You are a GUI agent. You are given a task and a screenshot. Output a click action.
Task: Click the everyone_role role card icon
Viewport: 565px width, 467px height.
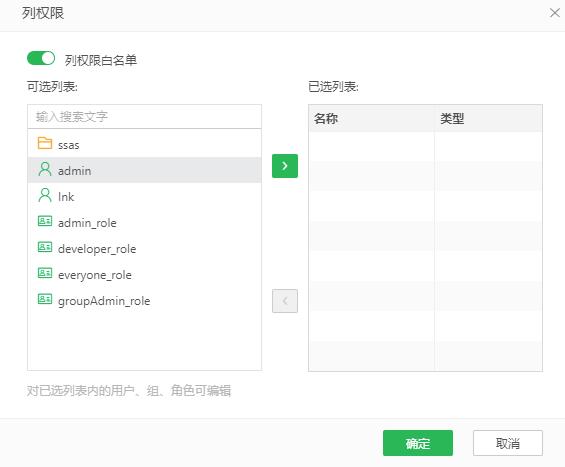(x=45, y=273)
